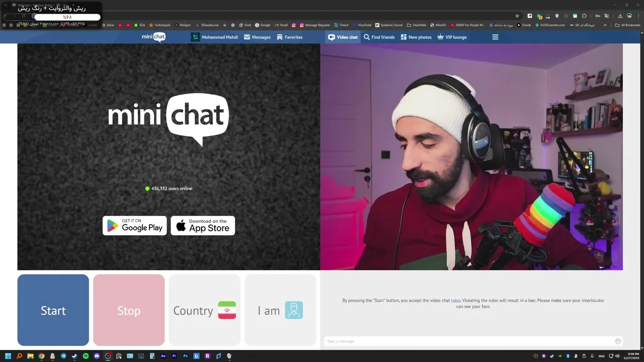Open the volume speaker tray icon
Image resolution: width=644 pixels, height=362 pixels.
pyautogui.click(x=617, y=356)
